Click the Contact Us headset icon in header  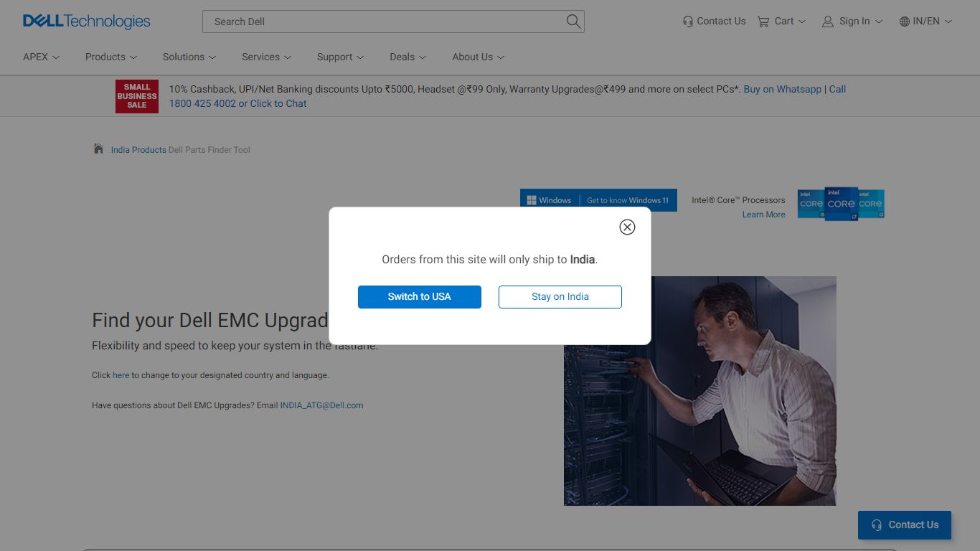tap(688, 22)
